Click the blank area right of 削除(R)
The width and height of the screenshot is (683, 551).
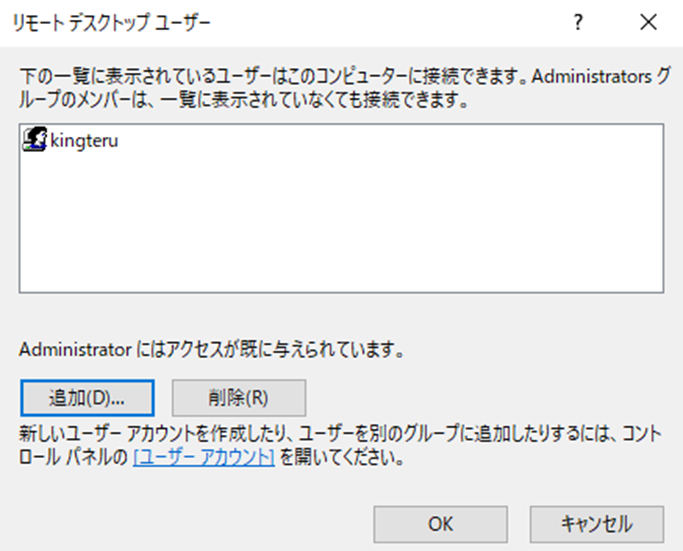[x=480, y=397]
